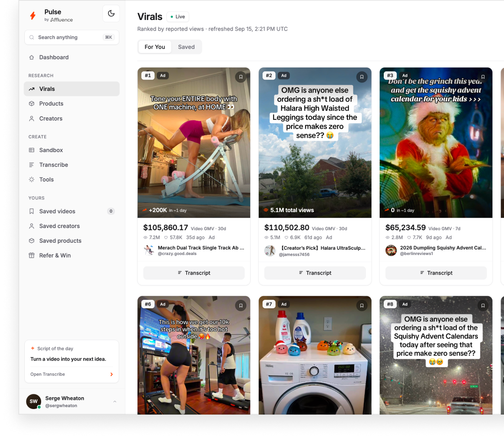
Task: Open Transcript for the Dumpling Squishy video
Action: [x=436, y=273]
